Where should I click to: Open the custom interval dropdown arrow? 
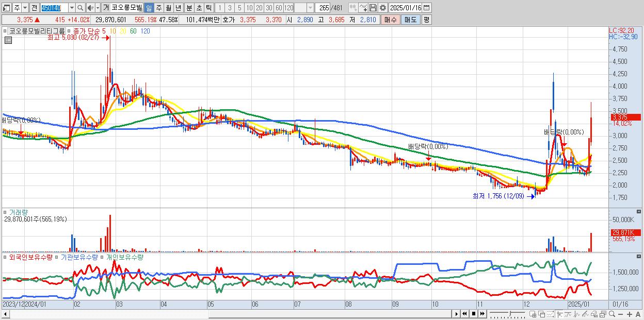pos(310,8)
